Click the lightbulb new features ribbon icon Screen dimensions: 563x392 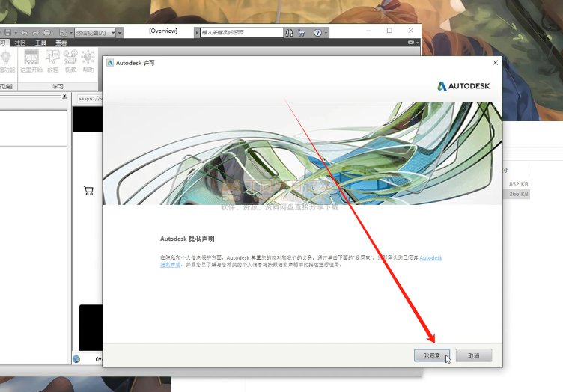pyautogui.click(x=6, y=61)
